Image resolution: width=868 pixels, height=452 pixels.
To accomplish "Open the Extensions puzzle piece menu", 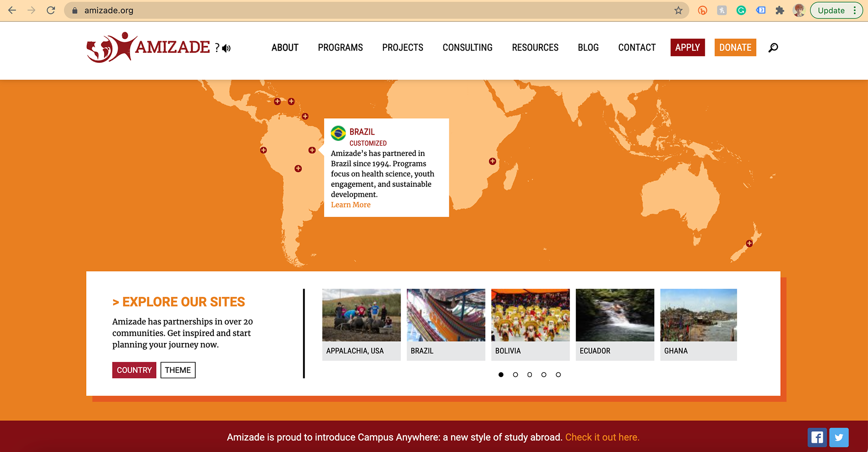I will click(780, 10).
